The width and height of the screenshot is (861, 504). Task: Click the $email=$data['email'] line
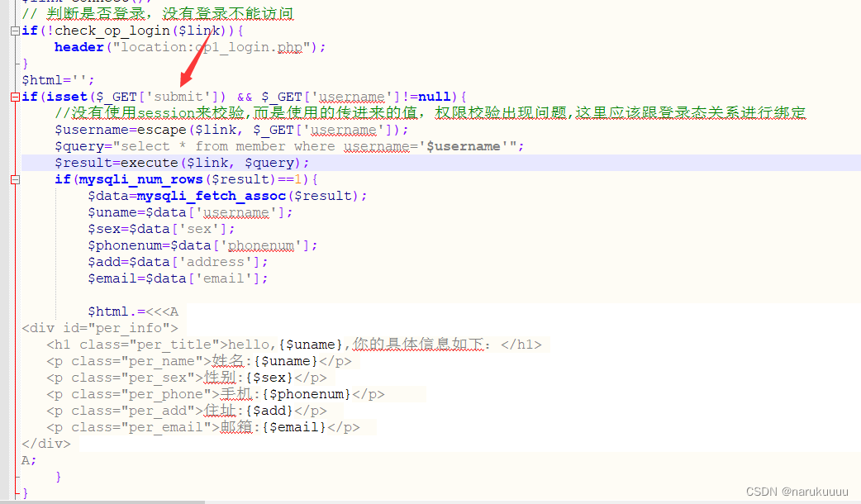(x=178, y=278)
